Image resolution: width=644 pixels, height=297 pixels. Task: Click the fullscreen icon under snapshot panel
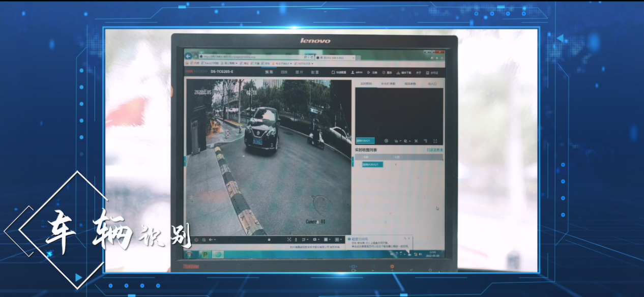click(x=435, y=141)
